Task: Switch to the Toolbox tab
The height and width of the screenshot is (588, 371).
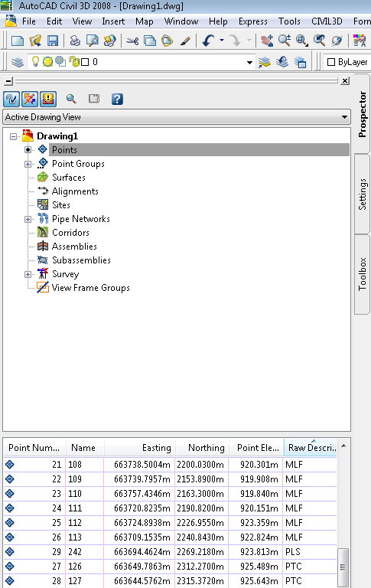Action: tap(362, 274)
